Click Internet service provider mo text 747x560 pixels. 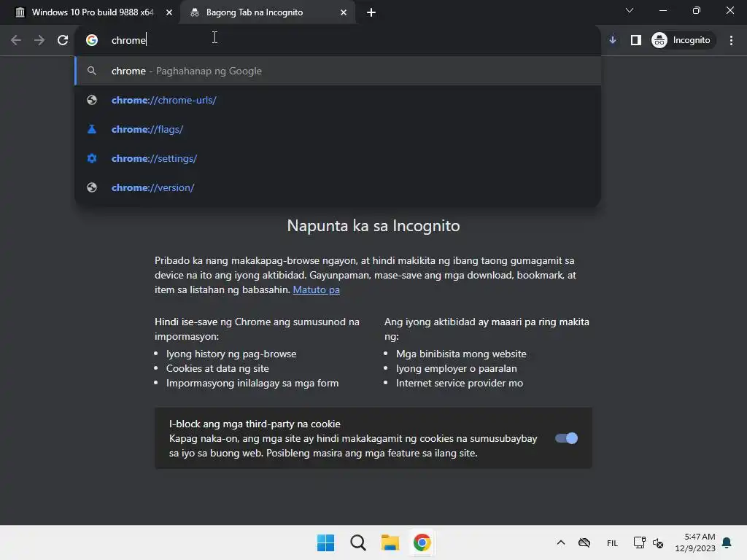coord(460,383)
